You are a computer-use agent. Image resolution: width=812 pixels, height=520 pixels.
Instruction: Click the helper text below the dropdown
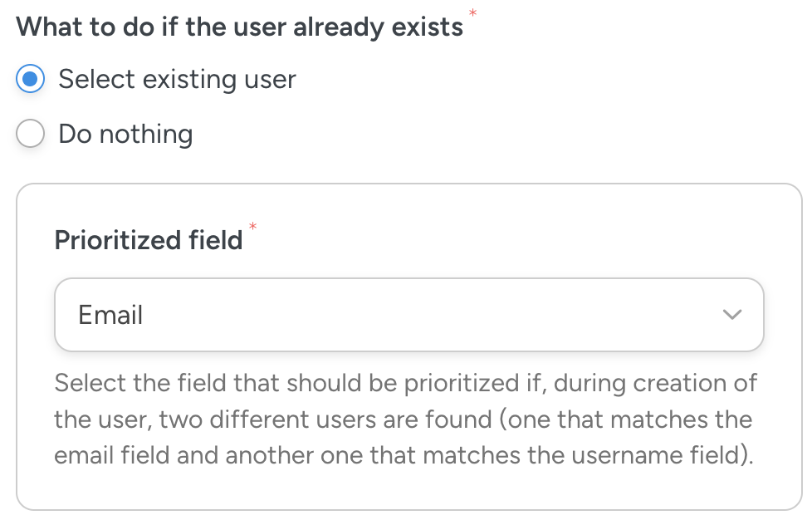(405, 419)
